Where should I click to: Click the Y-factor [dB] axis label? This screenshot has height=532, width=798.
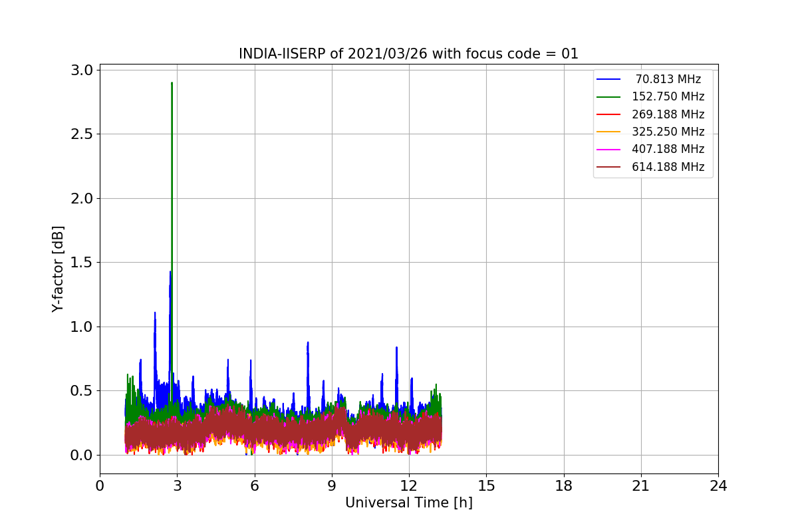point(59,269)
